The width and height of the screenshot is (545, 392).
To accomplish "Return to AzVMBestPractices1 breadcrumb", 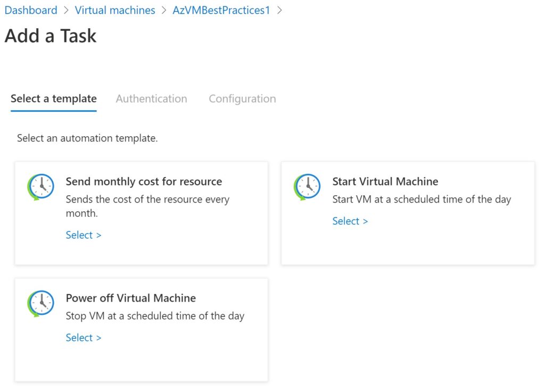I will pos(221,10).
